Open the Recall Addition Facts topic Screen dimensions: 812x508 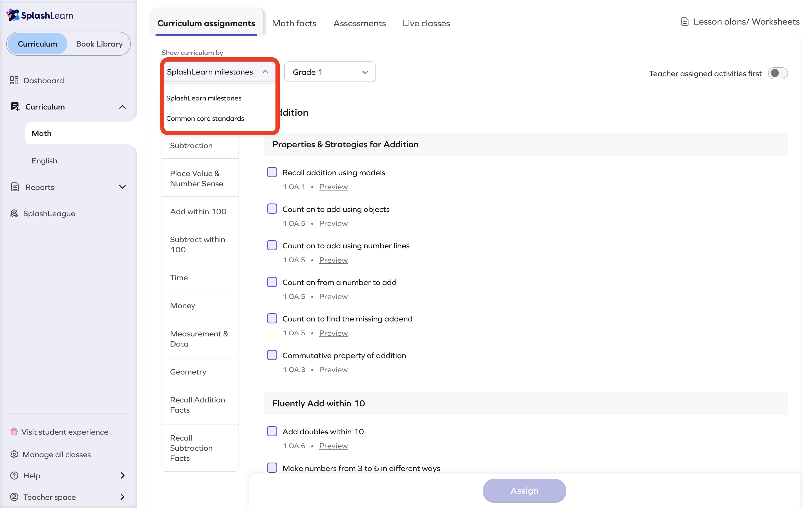coord(200,405)
